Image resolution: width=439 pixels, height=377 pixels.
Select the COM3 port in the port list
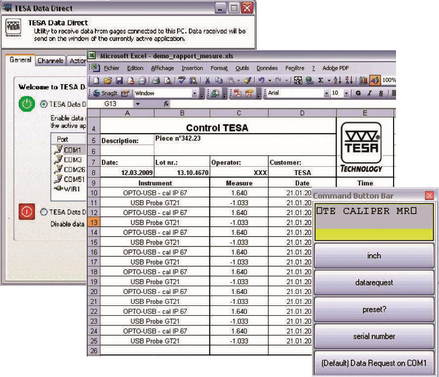point(69,160)
